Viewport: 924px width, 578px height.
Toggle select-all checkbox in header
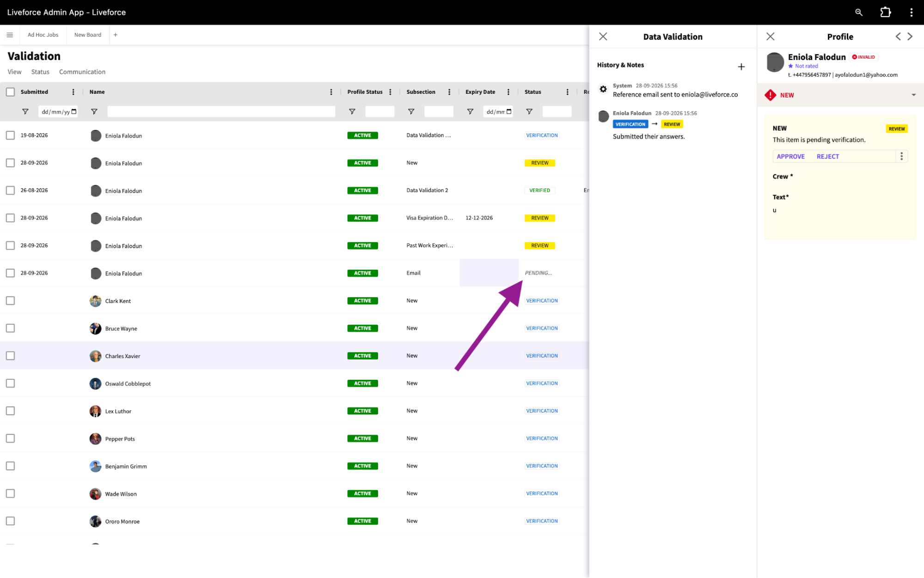pos(10,92)
